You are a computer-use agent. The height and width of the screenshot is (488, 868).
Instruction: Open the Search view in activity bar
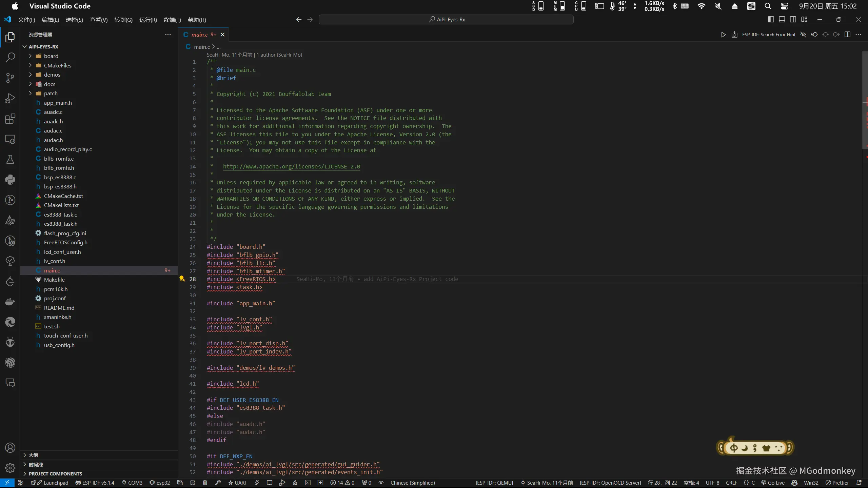[x=10, y=57]
